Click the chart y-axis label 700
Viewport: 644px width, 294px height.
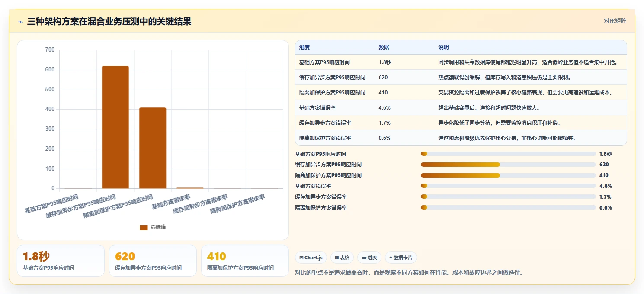coord(50,50)
